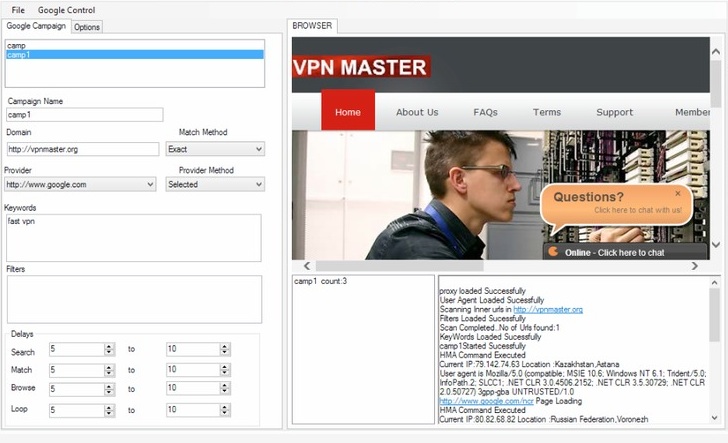This screenshot has height=443, width=728.
Task: Click browser scroll up arrow
Action: 716,52
